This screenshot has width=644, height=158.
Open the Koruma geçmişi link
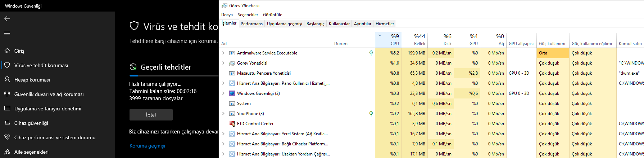[x=147, y=146]
